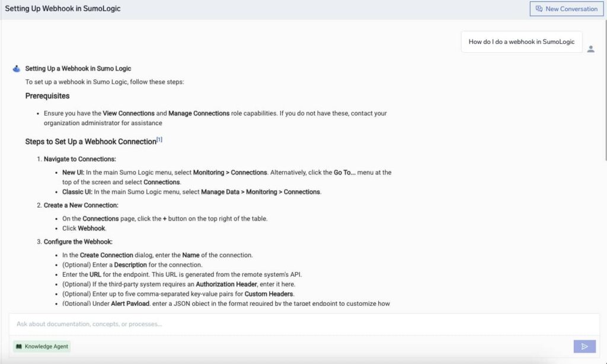Click the New Conversation speech-bubble icon
The image size is (607, 364).
tap(540, 8)
